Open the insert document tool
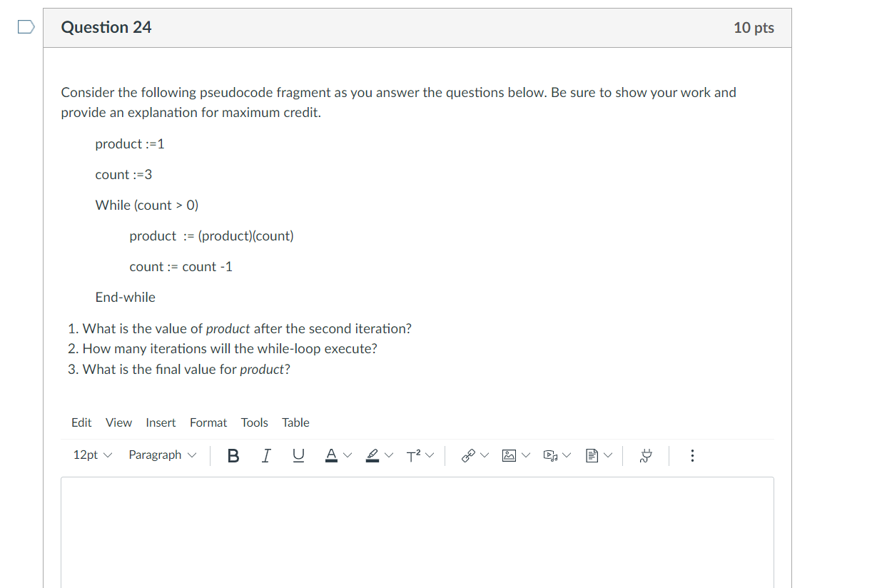This screenshot has height=588, width=882. pos(593,455)
